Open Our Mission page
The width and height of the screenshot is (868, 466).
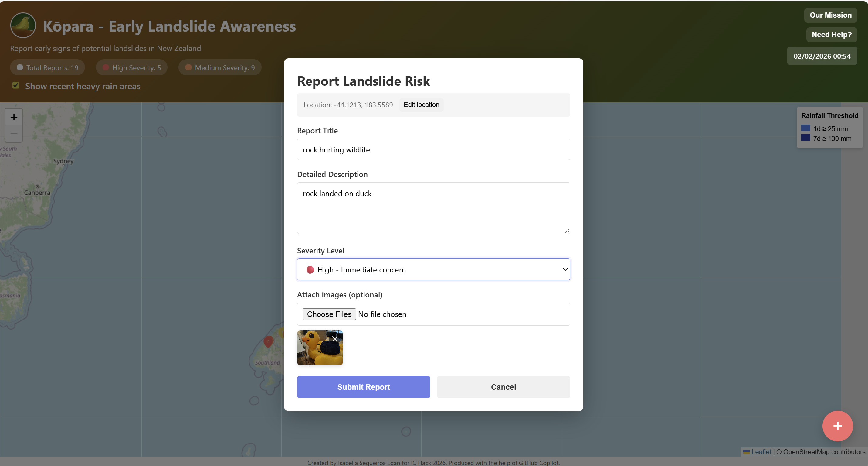(x=830, y=15)
